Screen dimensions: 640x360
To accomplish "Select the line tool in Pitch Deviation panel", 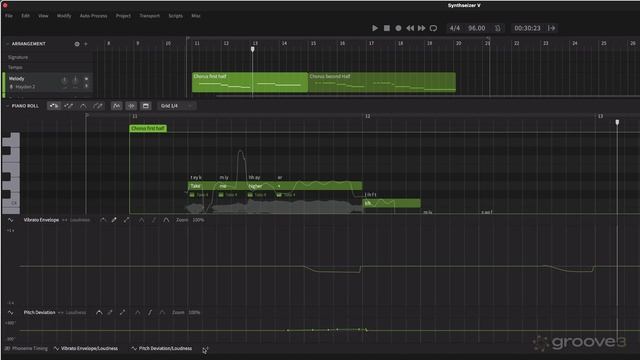I will 122,313.
